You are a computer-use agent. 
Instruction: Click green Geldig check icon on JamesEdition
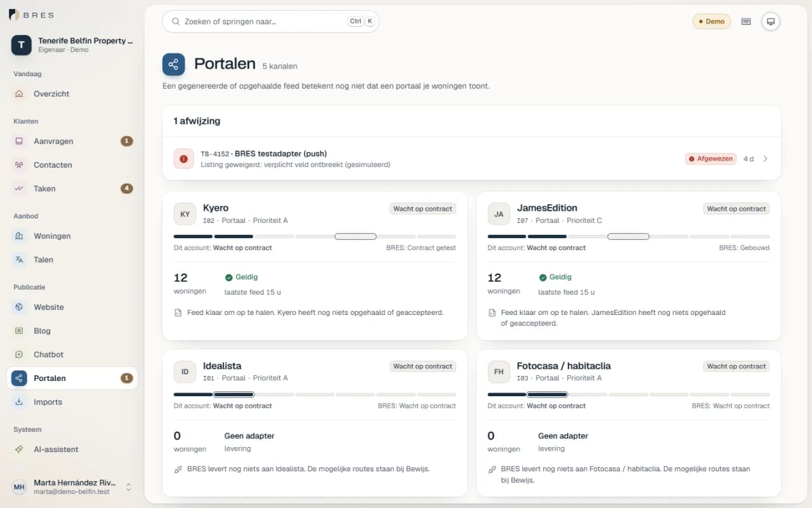pyautogui.click(x=543, y=277)
